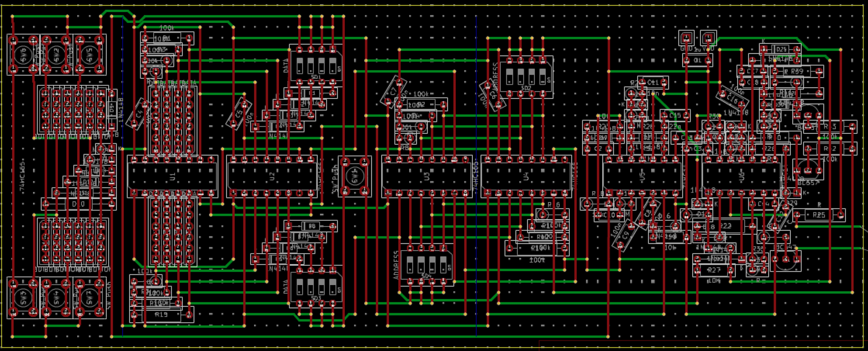Click the SW3 push button footprint
This screenshot has height=351, width=868.
tap(23, 298)
